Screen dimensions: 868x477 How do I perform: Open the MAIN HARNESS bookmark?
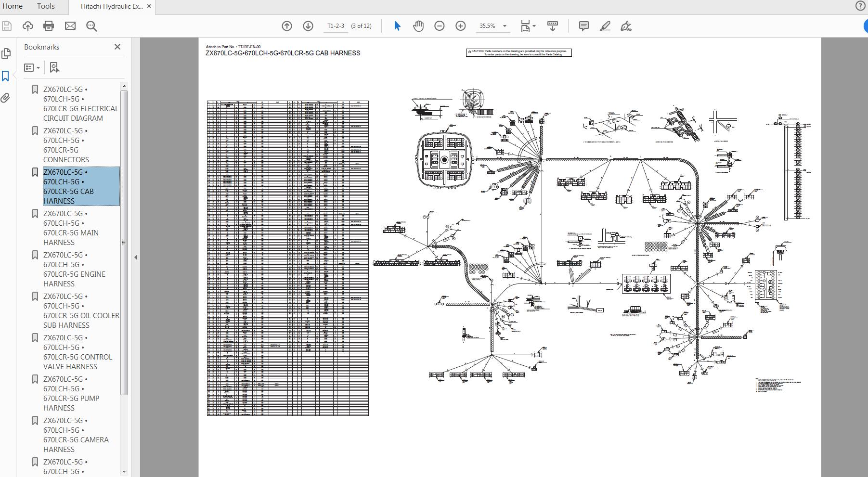(x=71, y=228)
